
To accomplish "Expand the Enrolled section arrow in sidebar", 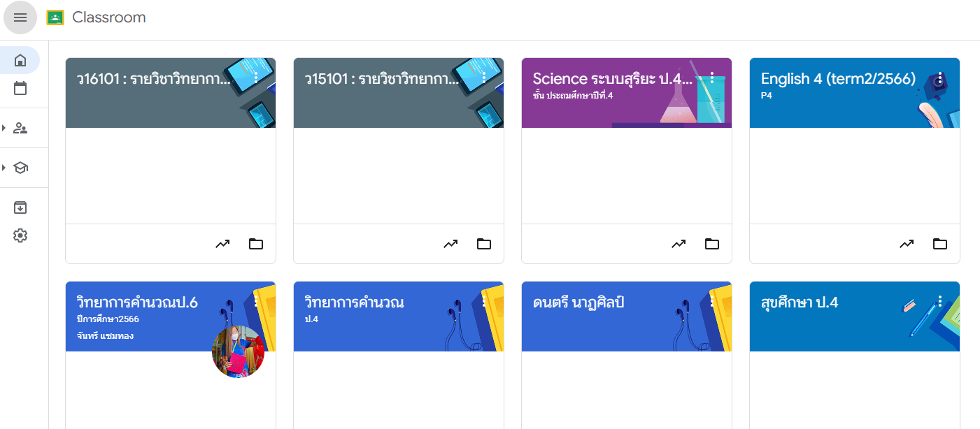I will click(4, 168).
